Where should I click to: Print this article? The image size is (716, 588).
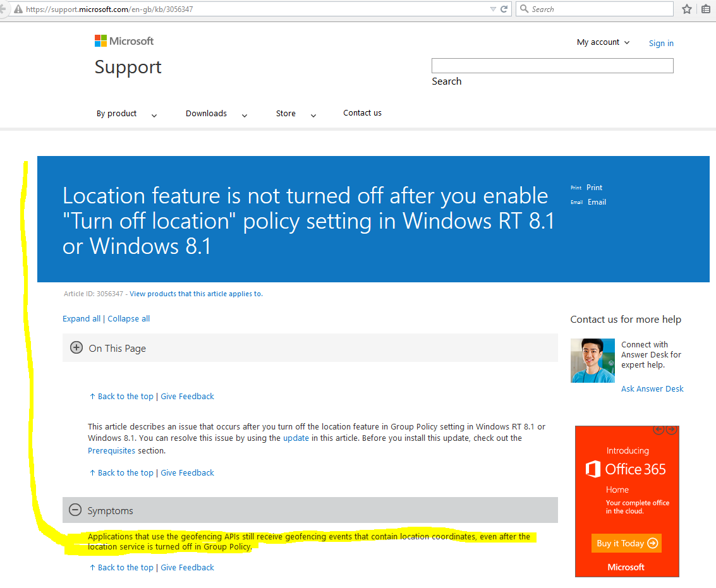click(594, 187)
